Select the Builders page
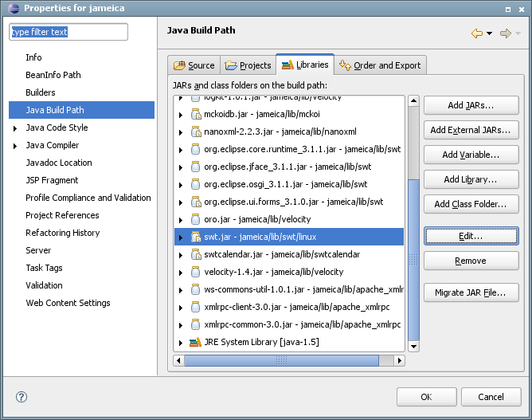This screenshot has width=532, height=420. (41, 92)
